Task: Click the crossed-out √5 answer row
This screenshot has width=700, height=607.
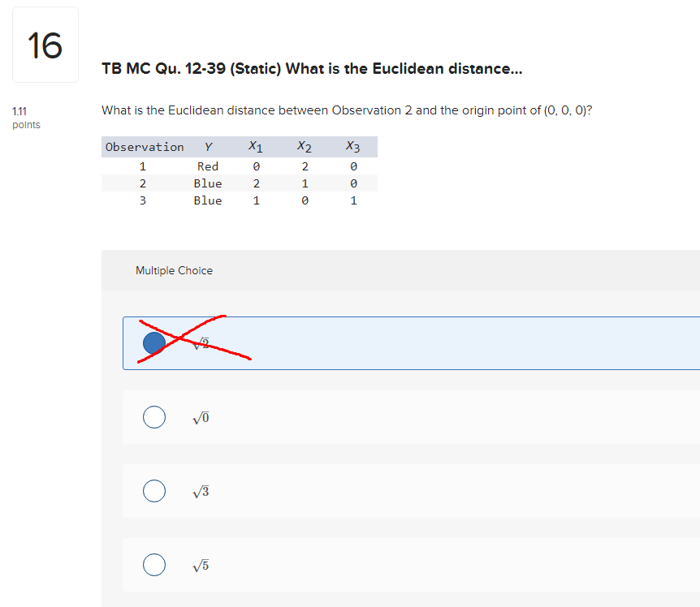Action: [325, 342]
